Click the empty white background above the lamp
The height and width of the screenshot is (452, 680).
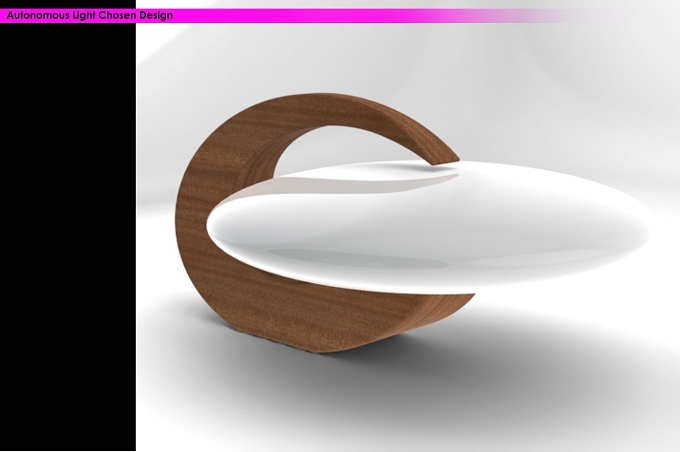(390, 56)
